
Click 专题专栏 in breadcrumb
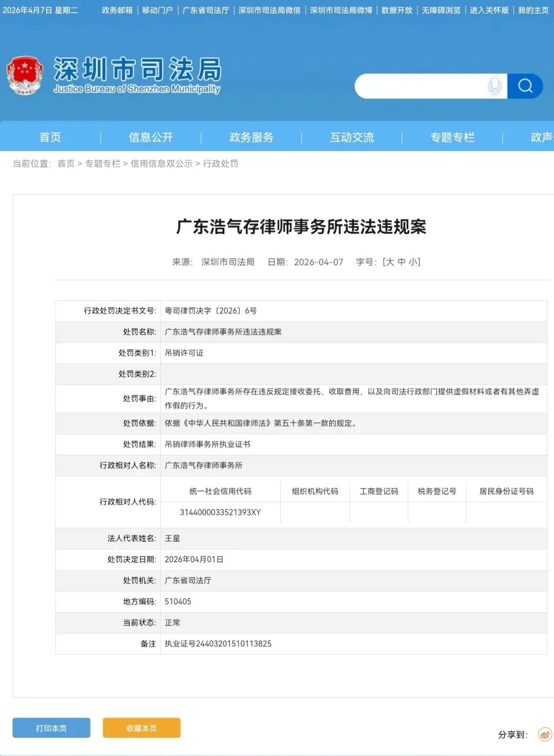(x=103, y=164)
